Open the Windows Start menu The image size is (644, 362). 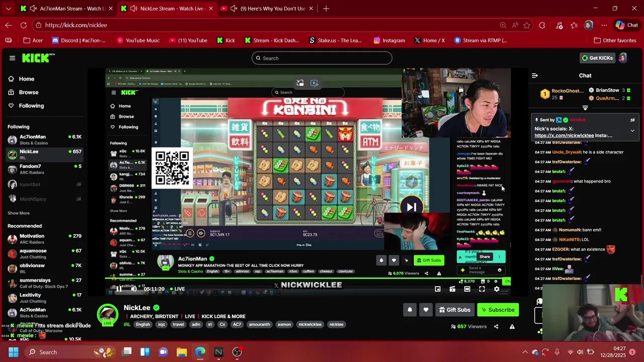pos(13,352)
